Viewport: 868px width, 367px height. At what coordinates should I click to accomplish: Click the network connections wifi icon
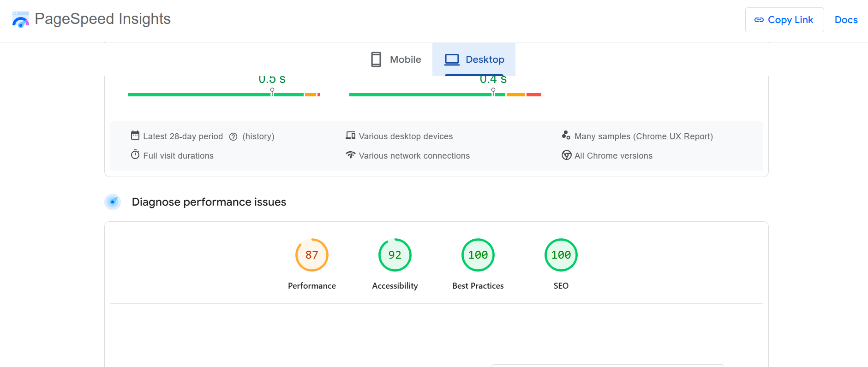click(351, 155)
